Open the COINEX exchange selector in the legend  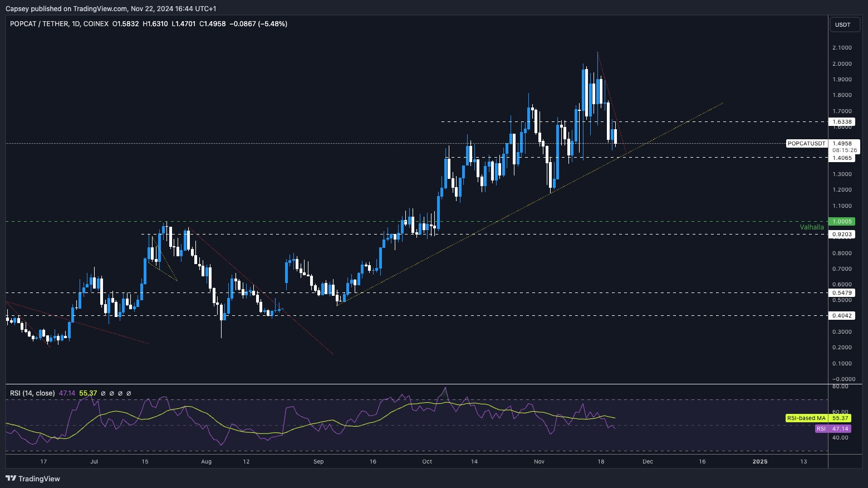pos(95,24)
